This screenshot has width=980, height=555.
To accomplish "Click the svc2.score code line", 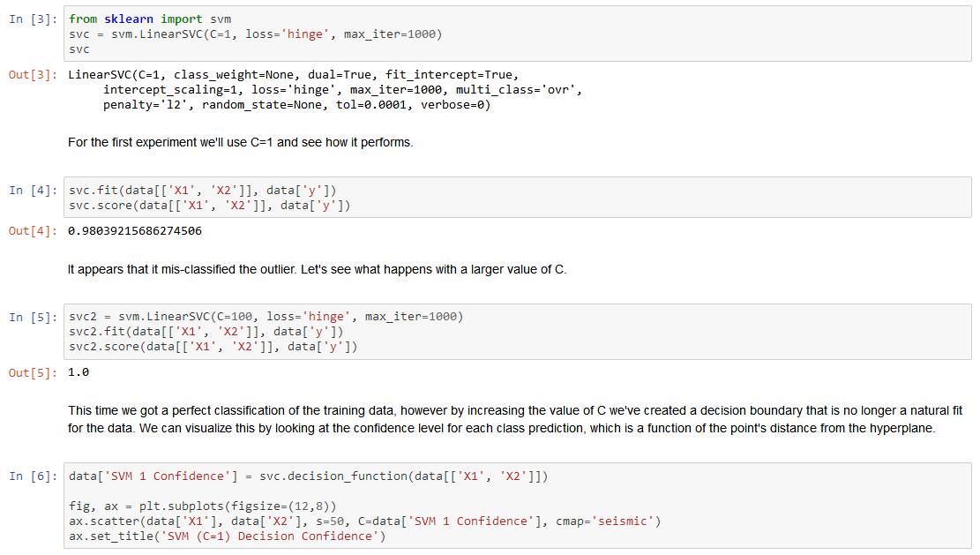I will [213, 347].
